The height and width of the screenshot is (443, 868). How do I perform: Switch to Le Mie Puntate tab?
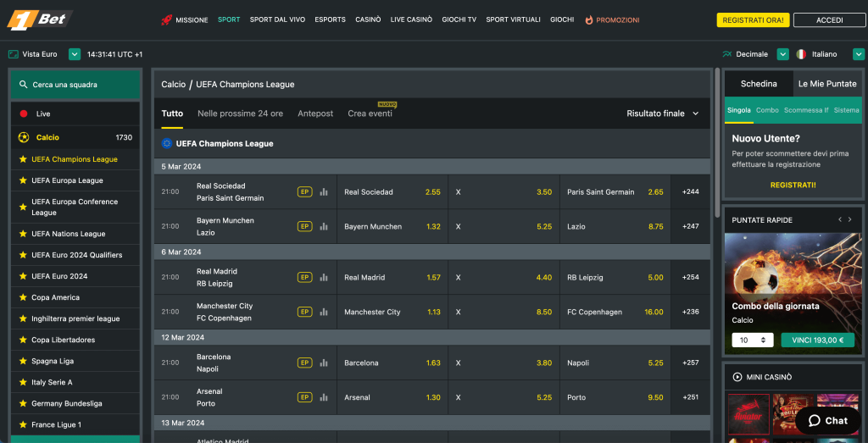coord(827,84)
